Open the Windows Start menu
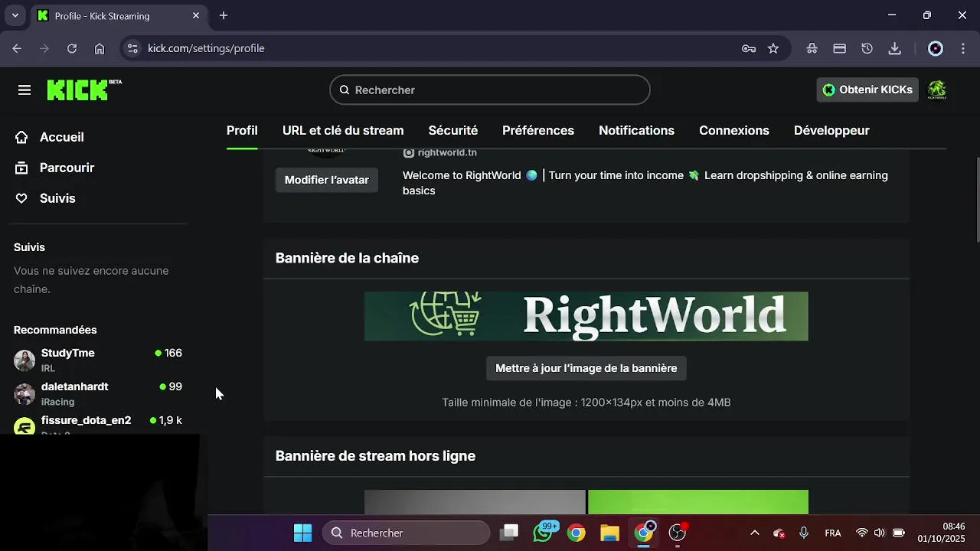The height and width of the screenshot is (551, 980). point(303,533)
